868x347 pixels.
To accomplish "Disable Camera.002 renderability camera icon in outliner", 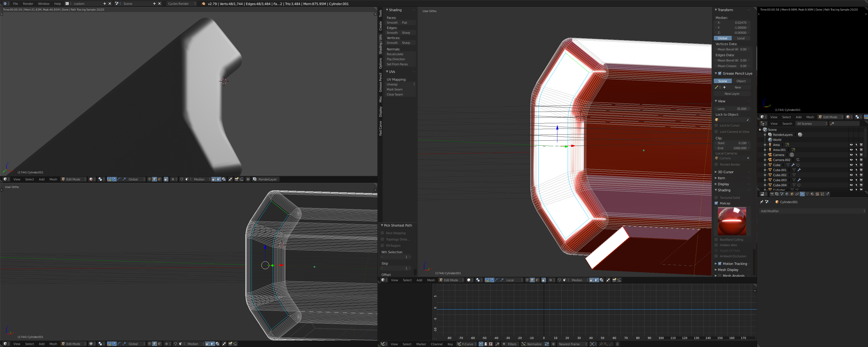I will tap(861, 160).
